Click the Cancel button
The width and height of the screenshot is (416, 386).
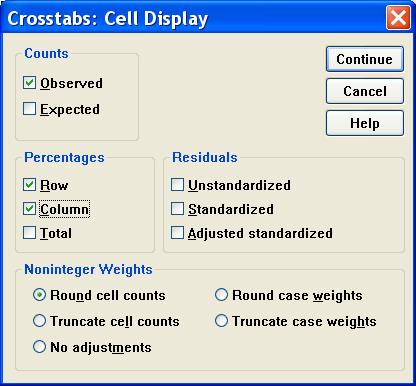[365, 91]
